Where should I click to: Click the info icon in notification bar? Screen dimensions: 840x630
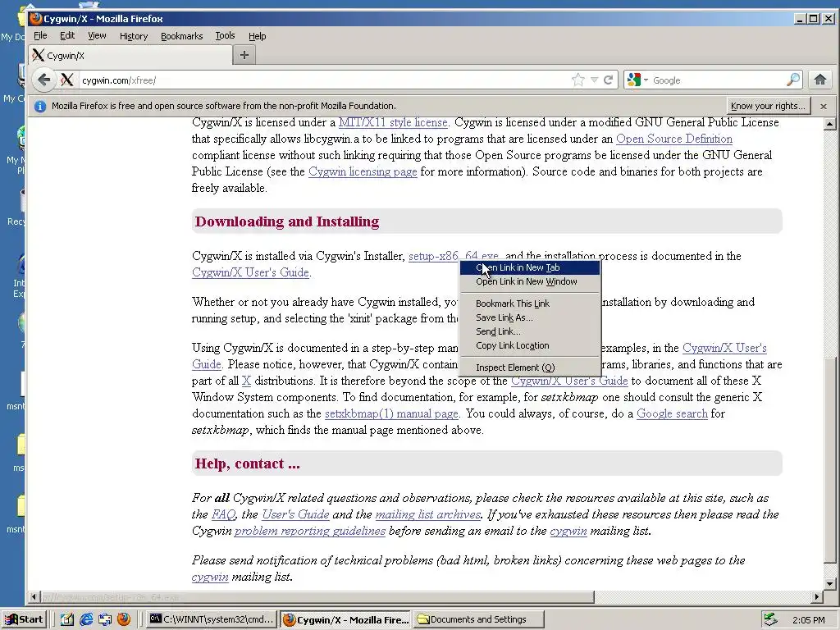click(x=40, y=106)
